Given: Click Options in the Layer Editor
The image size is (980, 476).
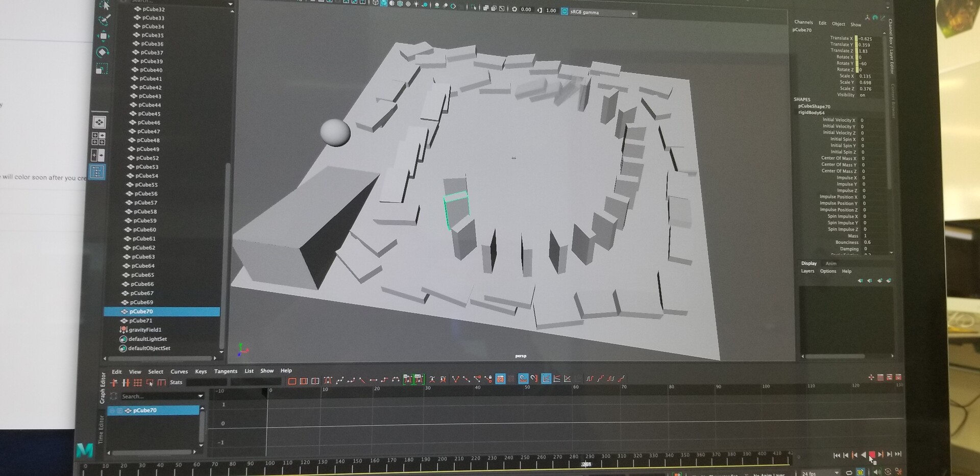Looking at the screenshot, I should [828, 271].
